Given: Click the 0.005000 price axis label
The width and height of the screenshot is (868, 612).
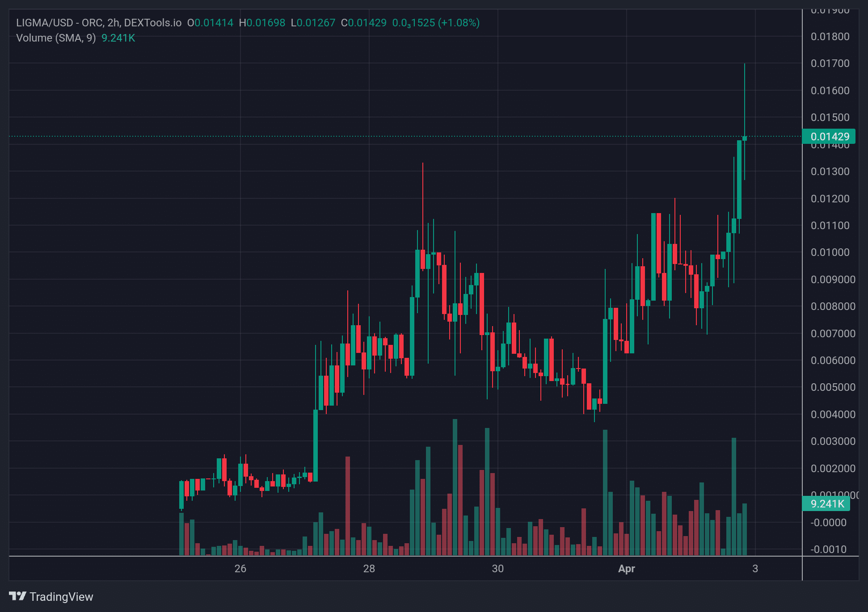Looking at the screenshot, I should (x=833, y=387).
